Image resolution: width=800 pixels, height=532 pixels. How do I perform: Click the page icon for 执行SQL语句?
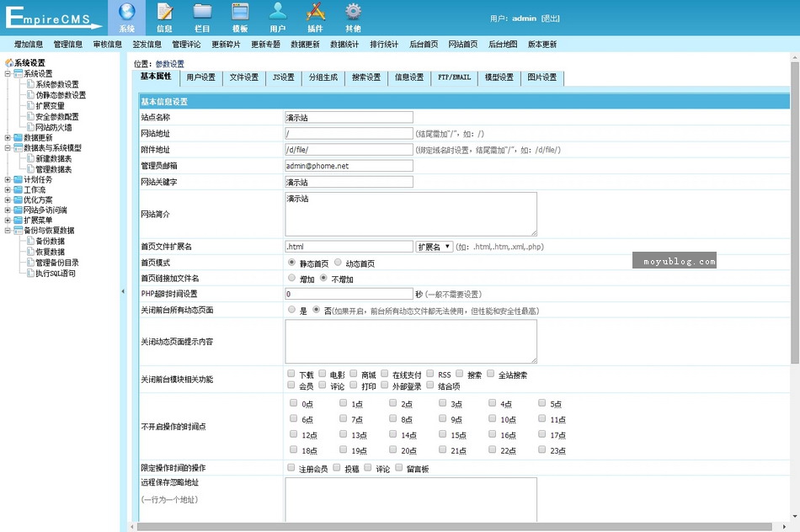(x=30, y=273)
